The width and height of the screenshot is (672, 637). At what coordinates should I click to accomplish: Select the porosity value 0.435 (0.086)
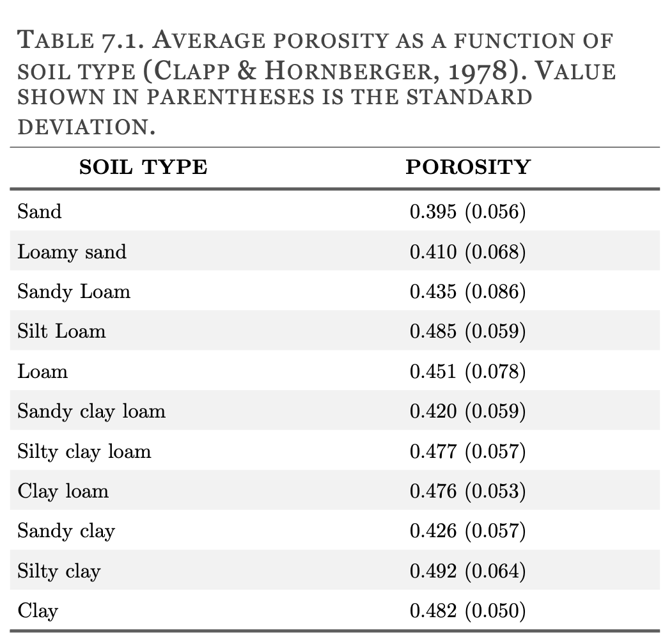[467, 292]
